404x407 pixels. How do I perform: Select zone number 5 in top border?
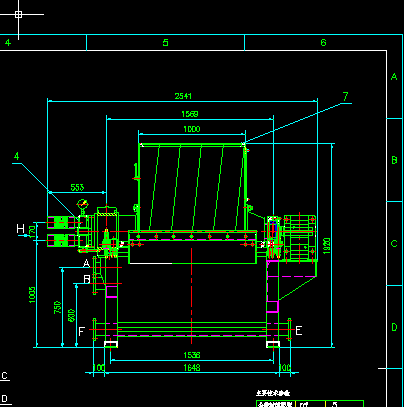point(166,43)
